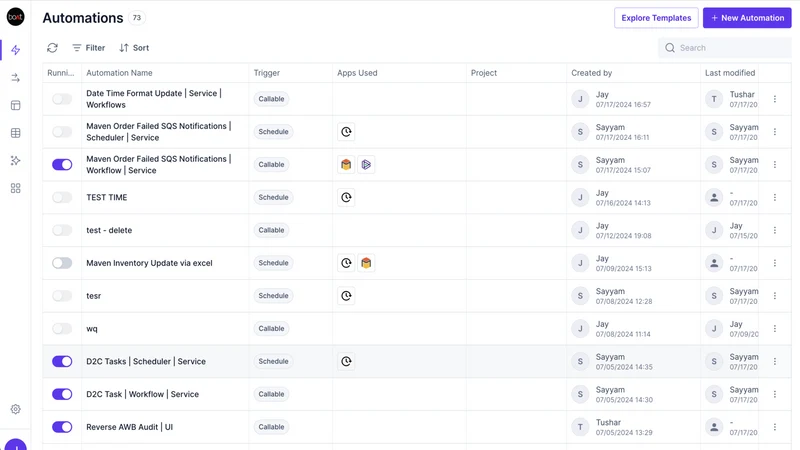Toggle Date Time Format Update automation on
The height and width of the screenshot is (450, 800).
(62, 99)
